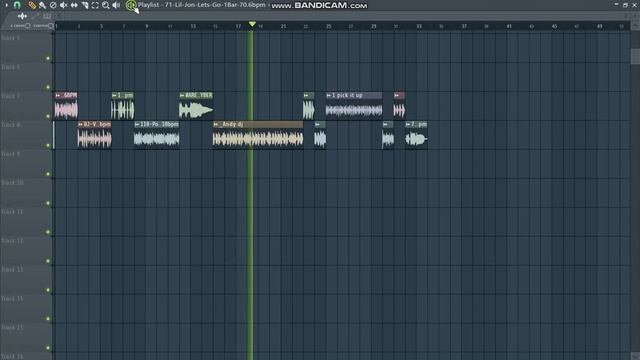Image resolution: width=640 pixels, height=360 pixels.
Task: Adjust the first zoom knob left of ruler
Action: pos(27,26)
